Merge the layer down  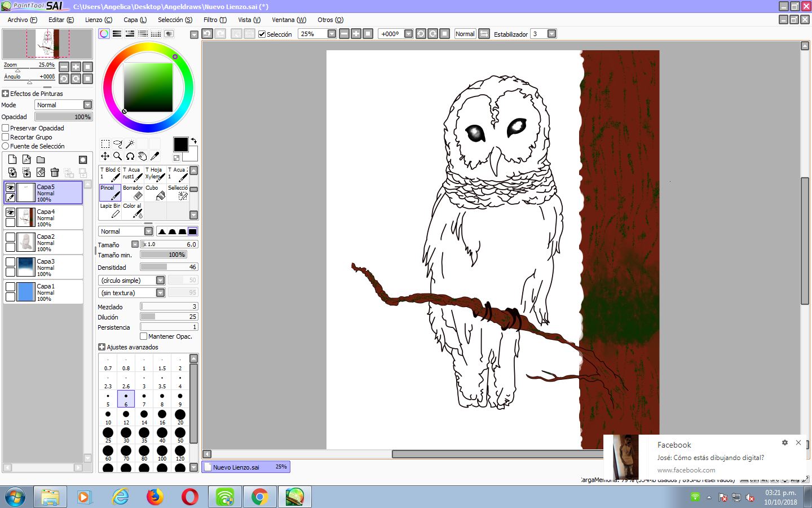[12, 172]
